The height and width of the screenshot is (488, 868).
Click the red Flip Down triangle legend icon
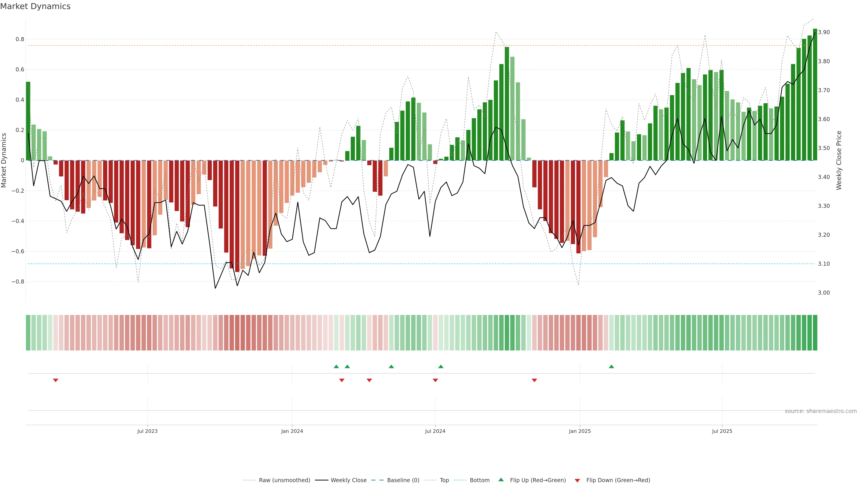coord(577,480)
